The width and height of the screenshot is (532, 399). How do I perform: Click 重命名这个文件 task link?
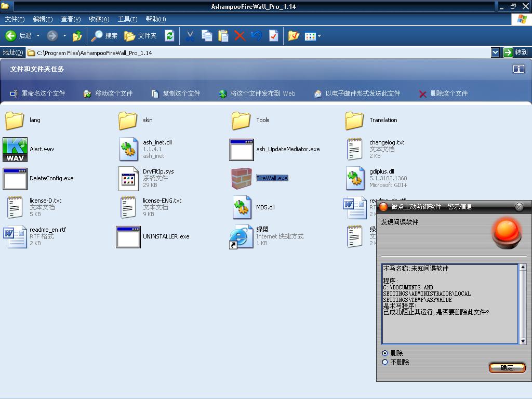(37, 94)
